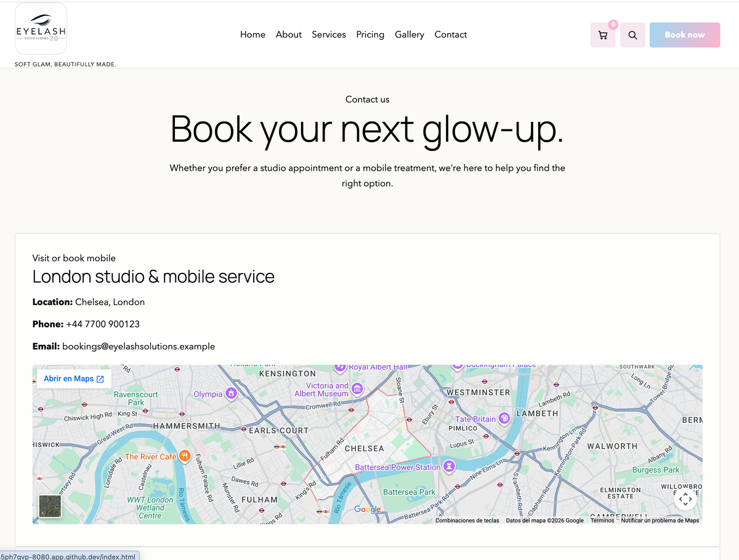The height and width of the screenshot is (560, 739).
Task: Select The River Café restaurant icon
Action: pyautogui.click(x=185, y=456)
